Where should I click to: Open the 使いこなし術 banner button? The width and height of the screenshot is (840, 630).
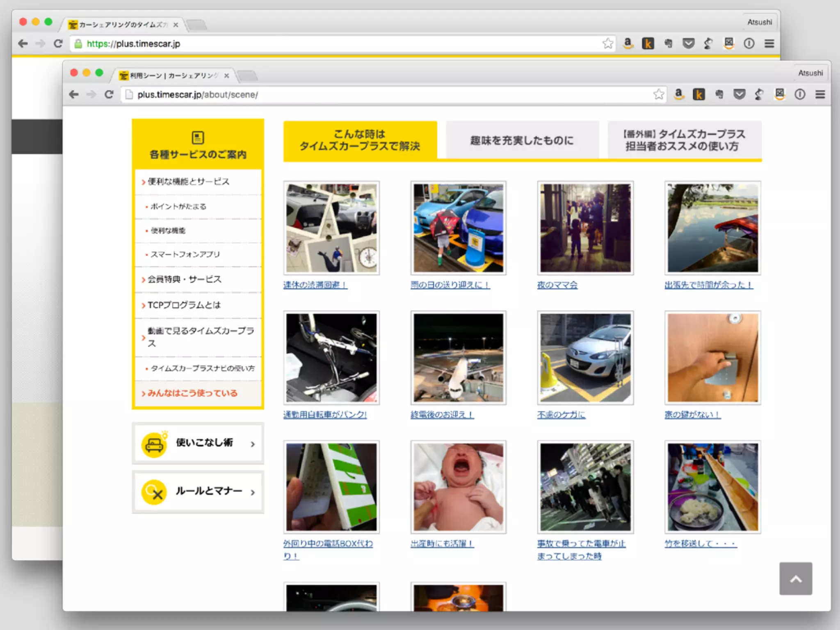tap(198, 443)
